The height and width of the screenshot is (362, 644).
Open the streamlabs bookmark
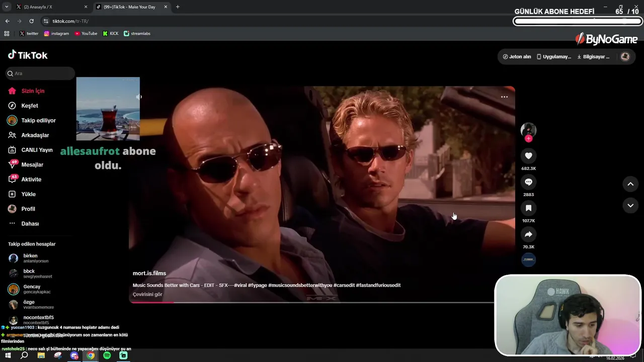pos(137,34)
